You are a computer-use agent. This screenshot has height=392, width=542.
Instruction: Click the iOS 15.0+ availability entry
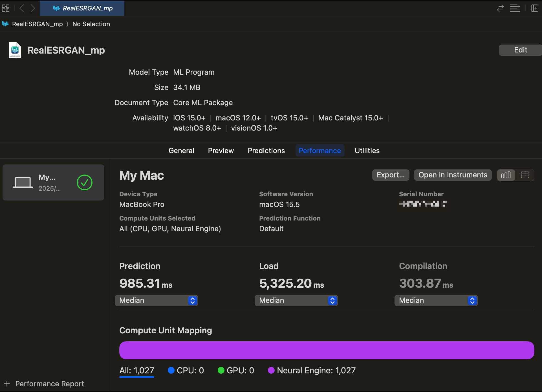pos(189,118)
